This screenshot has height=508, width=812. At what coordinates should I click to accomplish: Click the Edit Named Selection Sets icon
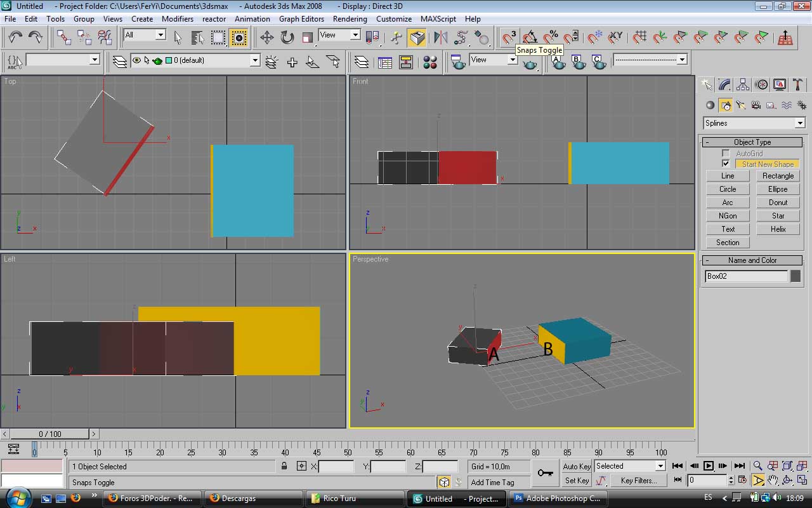[x=15, y=62]
